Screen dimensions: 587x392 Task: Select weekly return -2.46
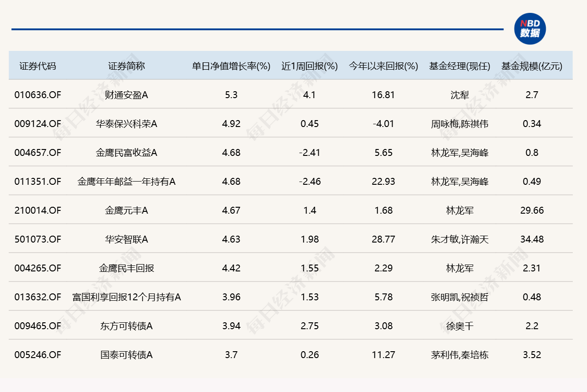click(310, 182)
